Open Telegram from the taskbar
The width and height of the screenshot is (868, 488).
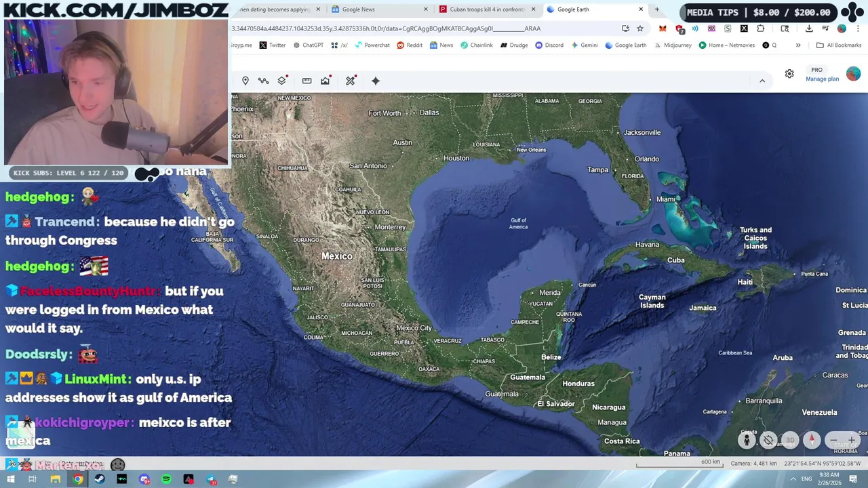click(211, 479)
